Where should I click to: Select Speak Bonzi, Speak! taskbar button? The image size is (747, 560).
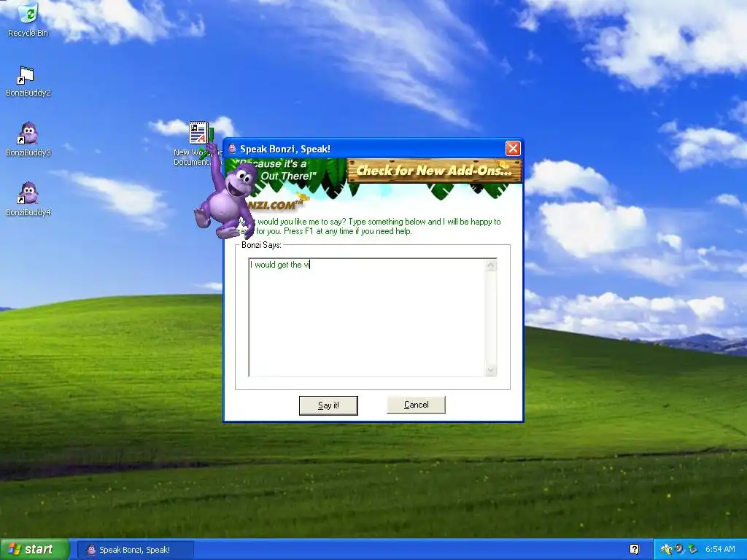pos(135,550)
